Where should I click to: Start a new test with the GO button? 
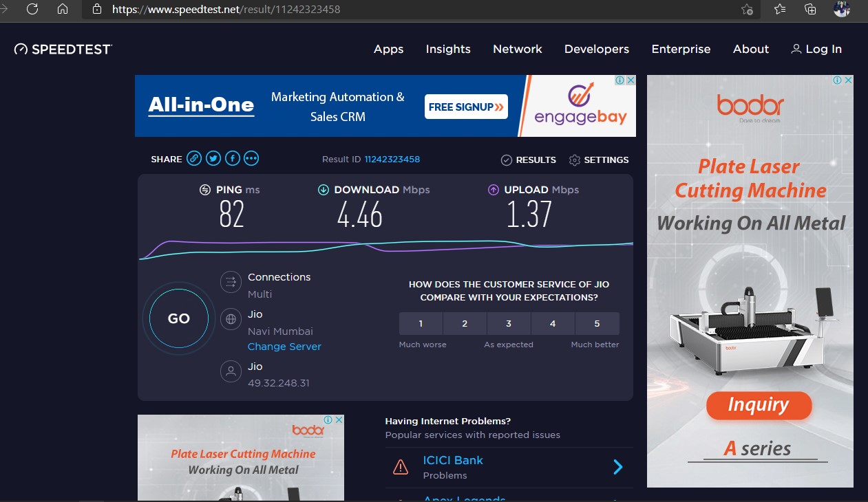(179, 318)
